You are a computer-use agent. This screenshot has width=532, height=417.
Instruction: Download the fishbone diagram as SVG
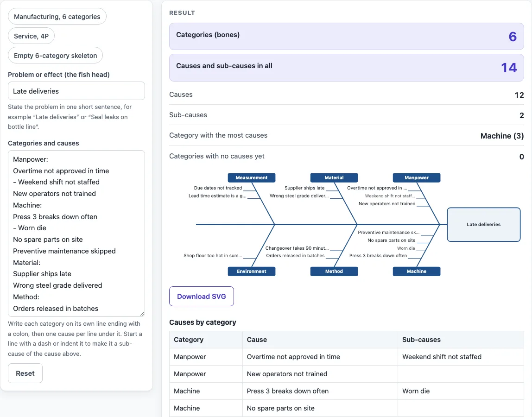(x=202, y=296)
